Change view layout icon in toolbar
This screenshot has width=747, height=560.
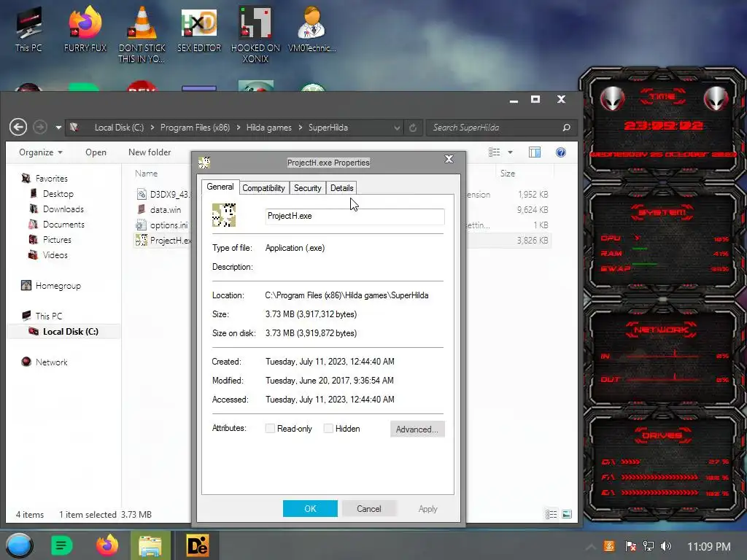494,152
